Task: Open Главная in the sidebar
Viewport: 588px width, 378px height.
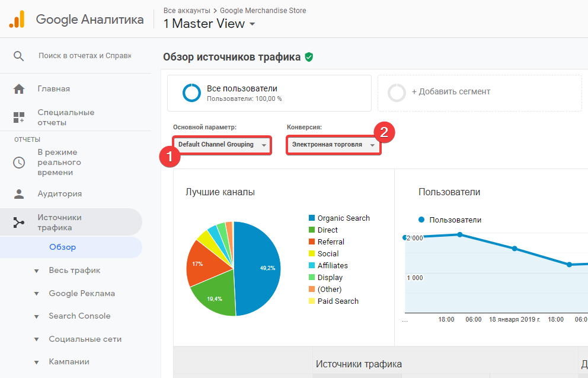Action: coord(53,89)
